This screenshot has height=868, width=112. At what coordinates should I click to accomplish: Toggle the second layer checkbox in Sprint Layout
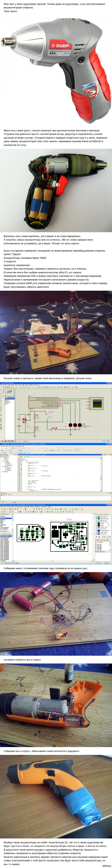point(96,519)
